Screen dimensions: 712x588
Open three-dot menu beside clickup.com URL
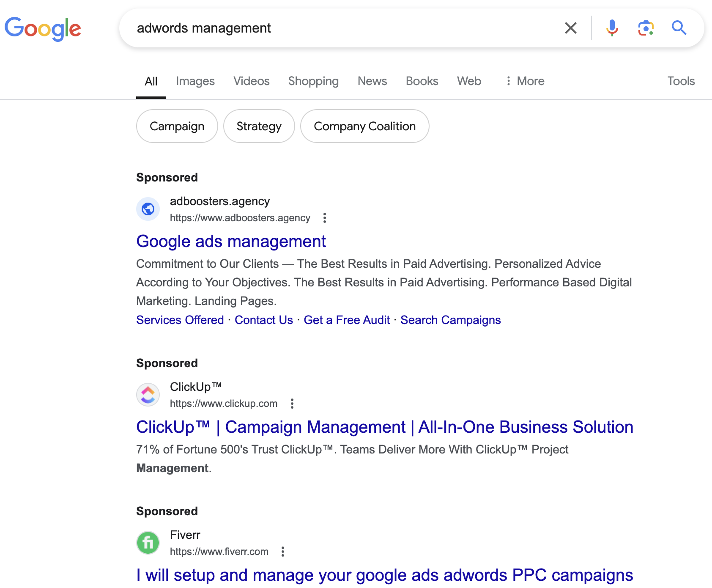tap(292, 404)
